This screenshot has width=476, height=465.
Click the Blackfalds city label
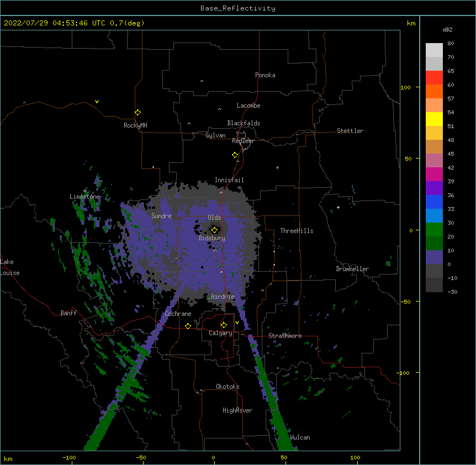point(244,123)
